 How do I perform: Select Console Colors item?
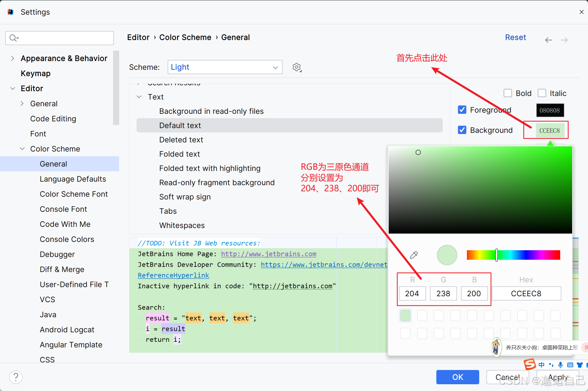pos(67,239)
